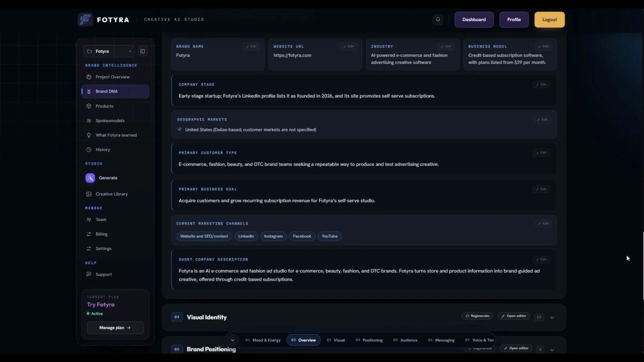Click the Spokesmodels people icon
The width and height of the screenshot is (644, 362).
coord(89,121)
